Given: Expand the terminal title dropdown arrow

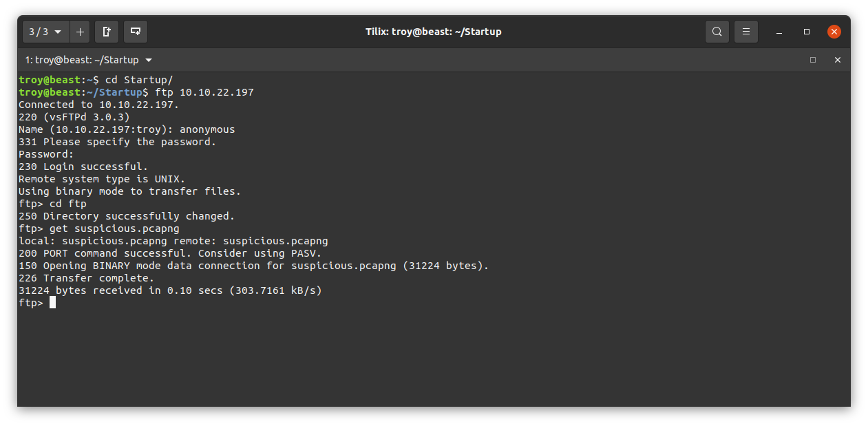Looking at the screenshot, I should click(x=149, y=60).
